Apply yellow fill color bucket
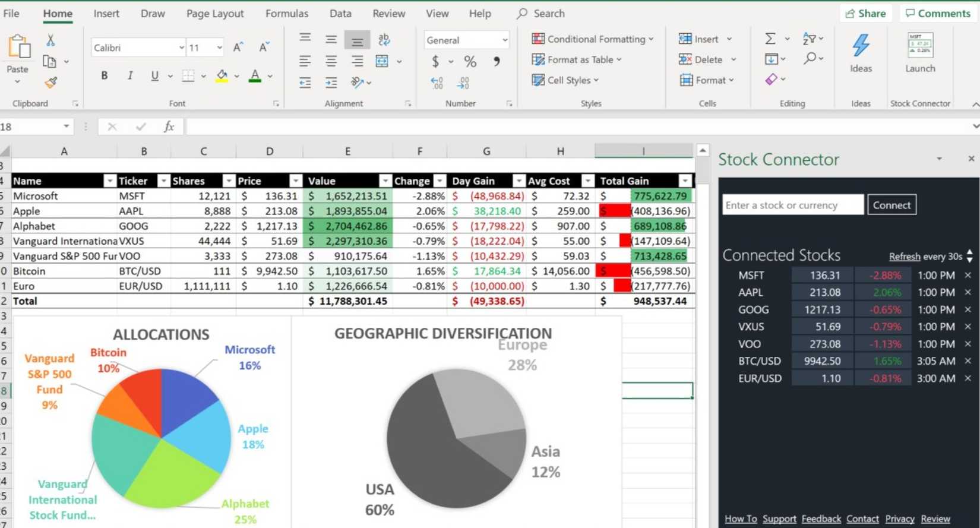Image resolution: width=980 pixels, height=528 pixels. 222,76
